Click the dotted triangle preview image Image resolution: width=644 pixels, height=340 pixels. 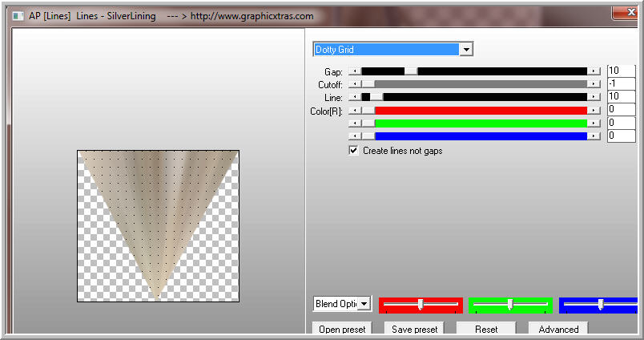pos(158,225)
